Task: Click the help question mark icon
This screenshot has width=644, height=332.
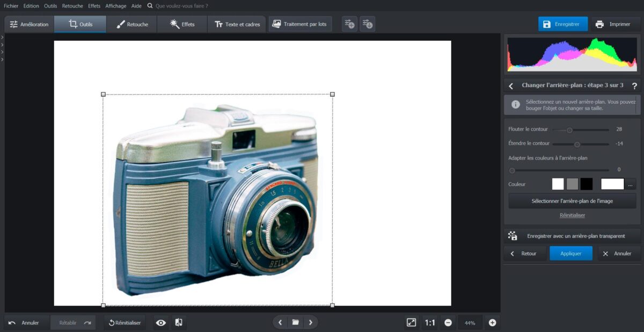Action: click(x=634, y=86)
